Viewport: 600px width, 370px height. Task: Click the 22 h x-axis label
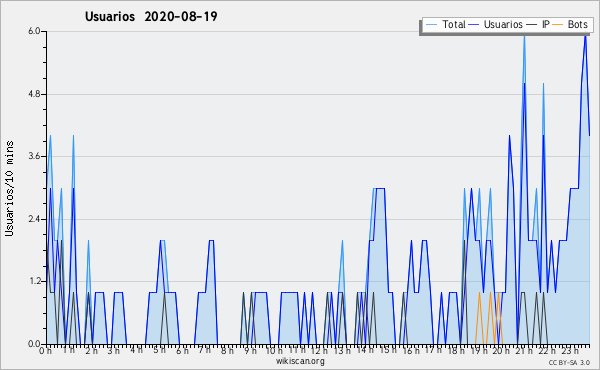click(546, 350)
